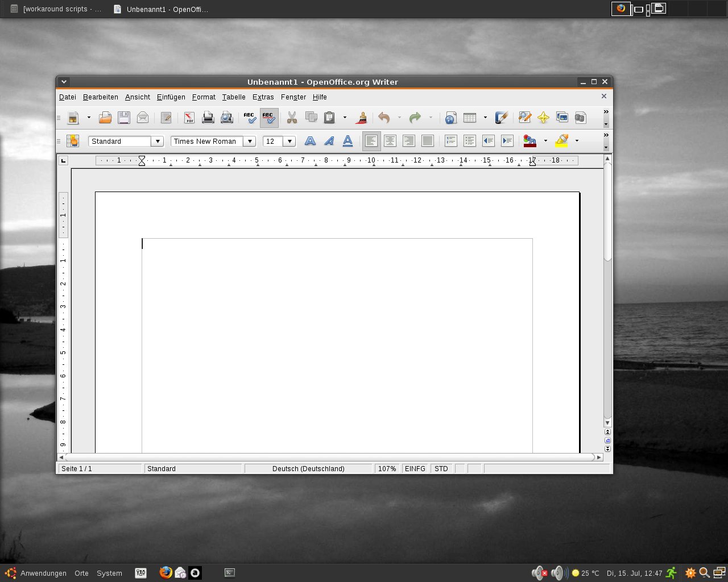Open the Navigator star icon
This screenshot has height=582, width=728.
pyautogui.click(x=543, y=118)
